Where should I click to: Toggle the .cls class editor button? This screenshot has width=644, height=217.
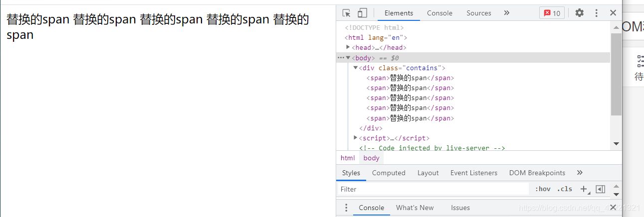(565, 189)
